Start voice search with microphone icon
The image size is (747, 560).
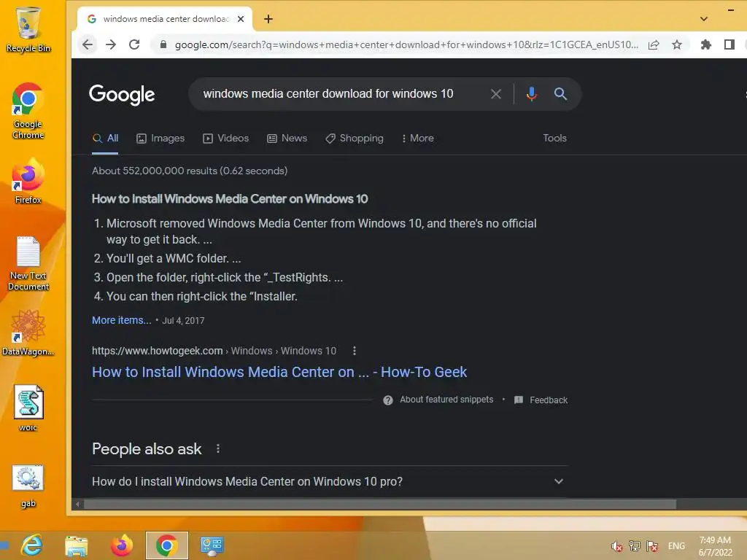(x=532, y=94)
